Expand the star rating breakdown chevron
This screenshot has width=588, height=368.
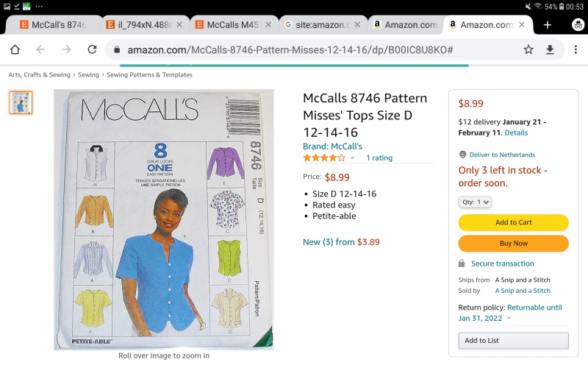(352, 158)
